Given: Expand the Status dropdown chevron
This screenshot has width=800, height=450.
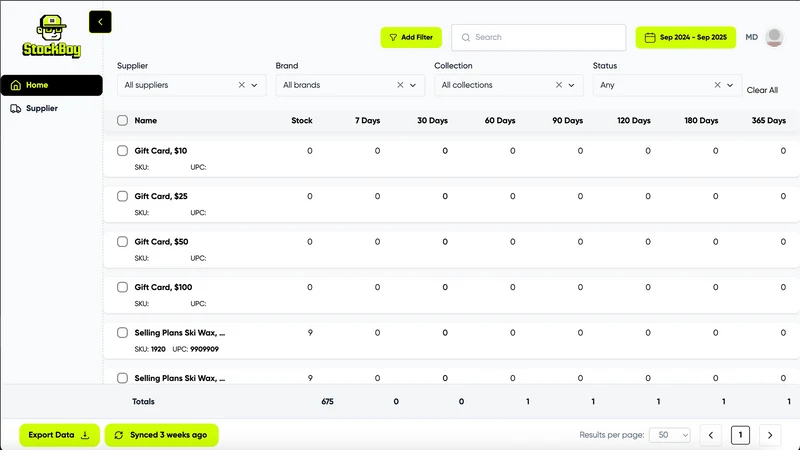Looking at the screenshot, I should coord(730,85).
